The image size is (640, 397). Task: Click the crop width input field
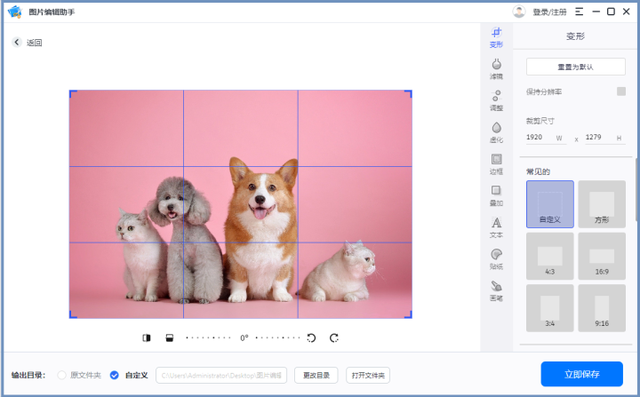point(546,138)
